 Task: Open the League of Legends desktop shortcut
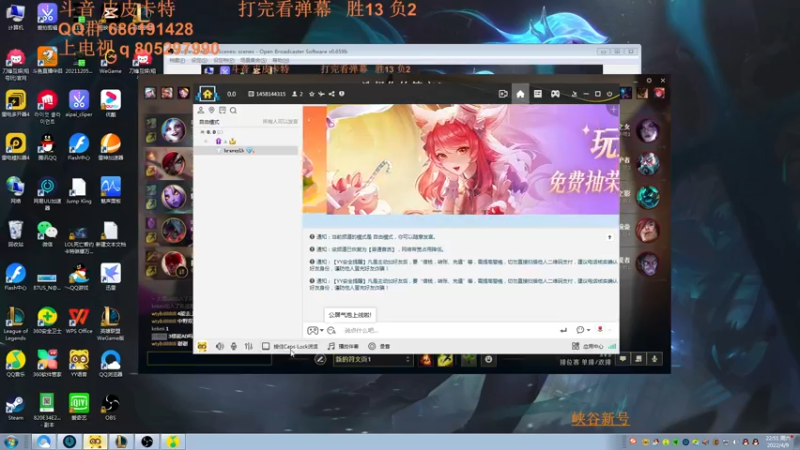(x=15, y=323)
